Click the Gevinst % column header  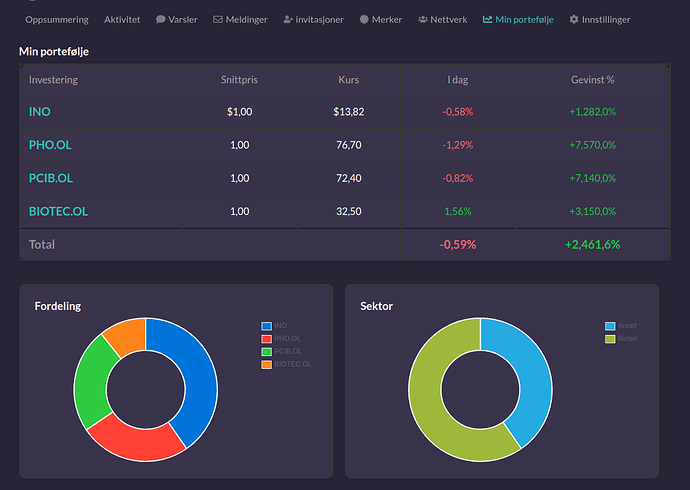coord(592,80)
